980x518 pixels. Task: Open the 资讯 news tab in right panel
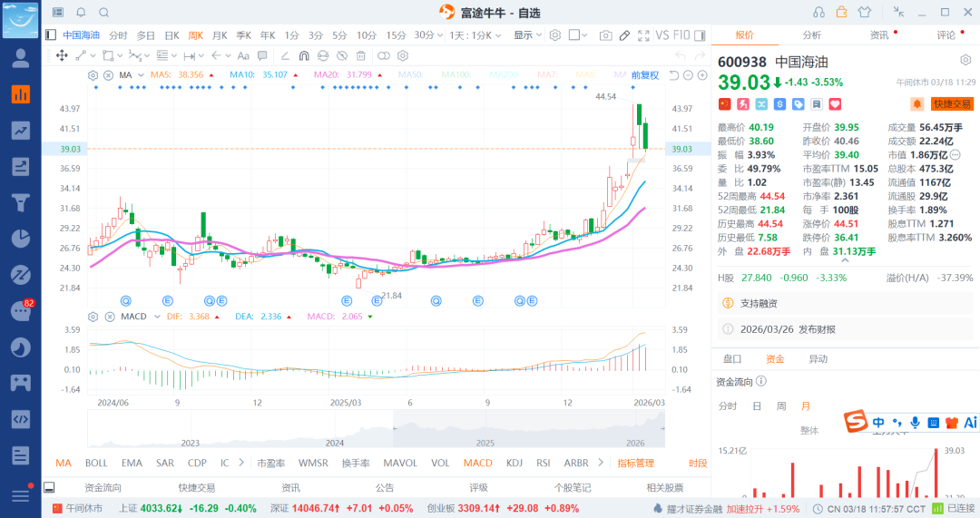pyautogui.click(x=879, y=35)
